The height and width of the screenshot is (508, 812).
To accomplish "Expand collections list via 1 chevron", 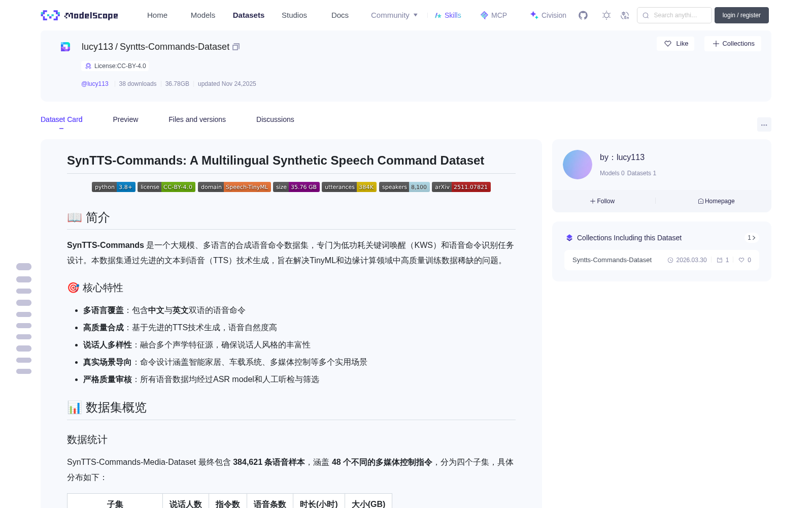I will [x=752, y=238].
